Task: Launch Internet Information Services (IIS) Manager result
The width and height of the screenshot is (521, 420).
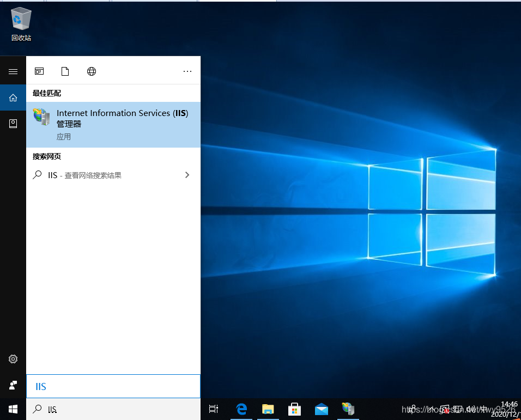Action: click(x=113, y=125)
